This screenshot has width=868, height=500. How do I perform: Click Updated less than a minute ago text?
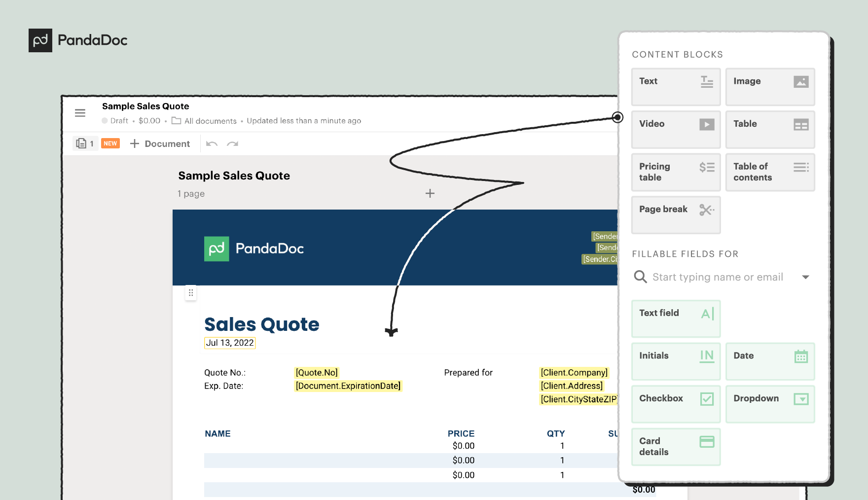304,121
